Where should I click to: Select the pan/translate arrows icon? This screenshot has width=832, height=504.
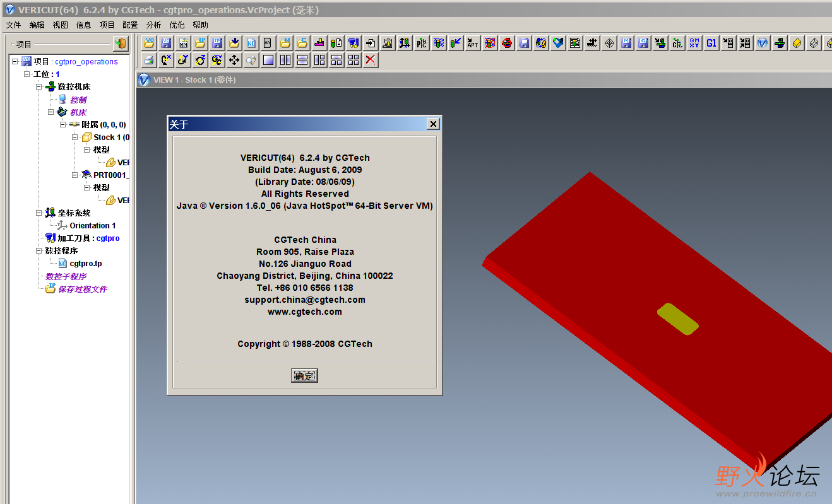234,60
